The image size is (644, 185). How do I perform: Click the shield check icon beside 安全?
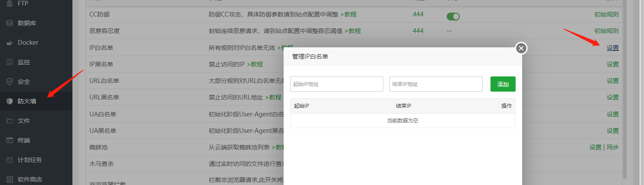(10, 82)
